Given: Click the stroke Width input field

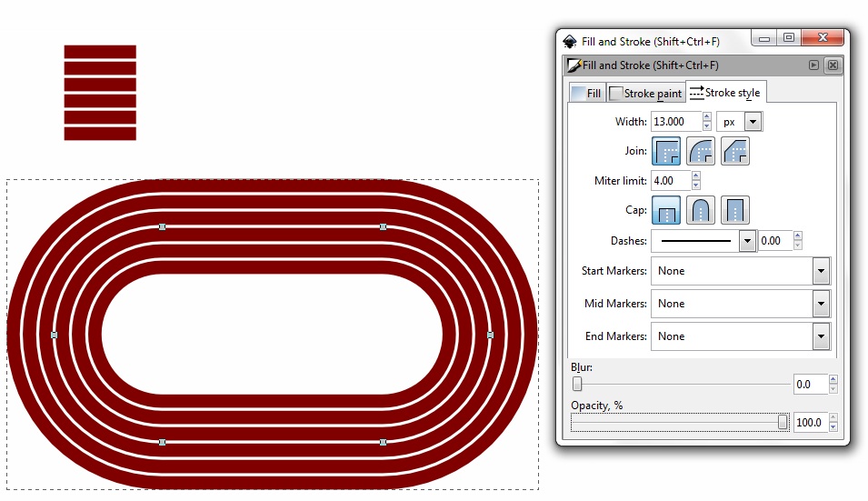Looking at the screenshot, I should 676,121.
